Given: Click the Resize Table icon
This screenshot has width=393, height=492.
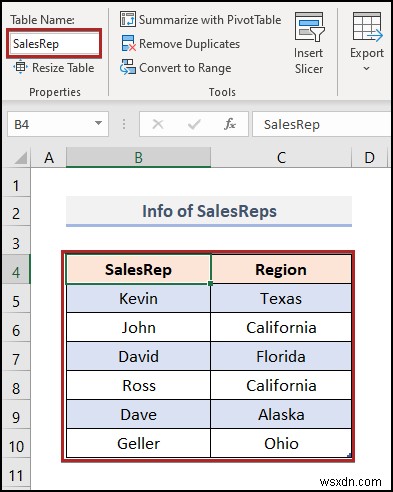Looking at the screenshot, I should click(20, 67).
